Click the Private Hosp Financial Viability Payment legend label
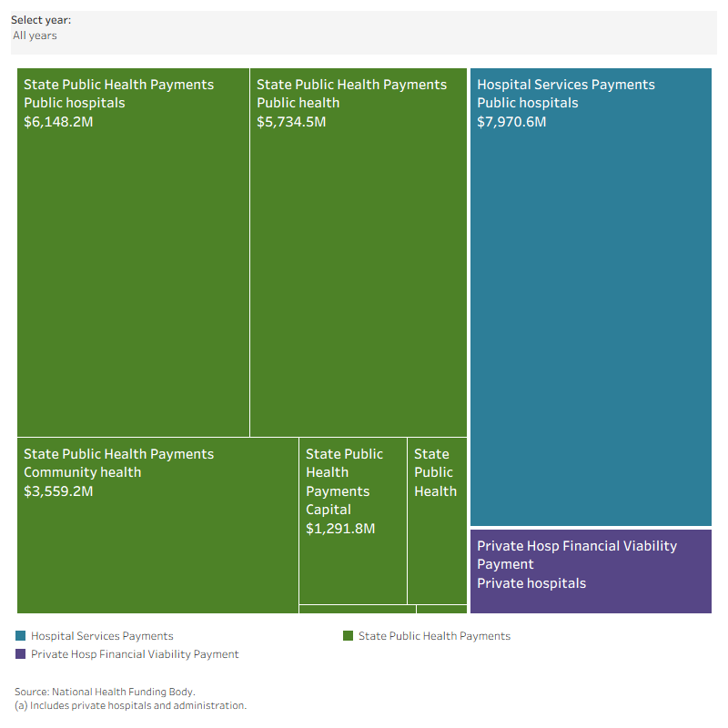This screenshot has width=728, height=728. (135, 654)
